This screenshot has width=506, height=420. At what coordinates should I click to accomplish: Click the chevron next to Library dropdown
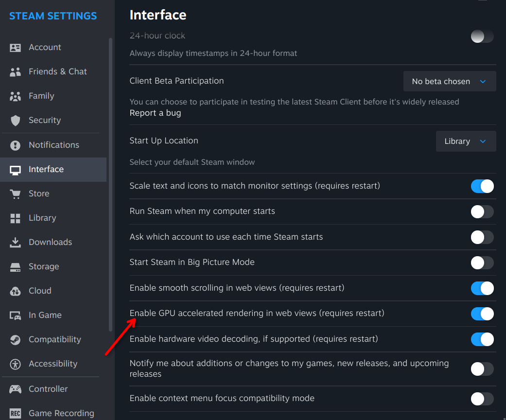coord(483,141)
